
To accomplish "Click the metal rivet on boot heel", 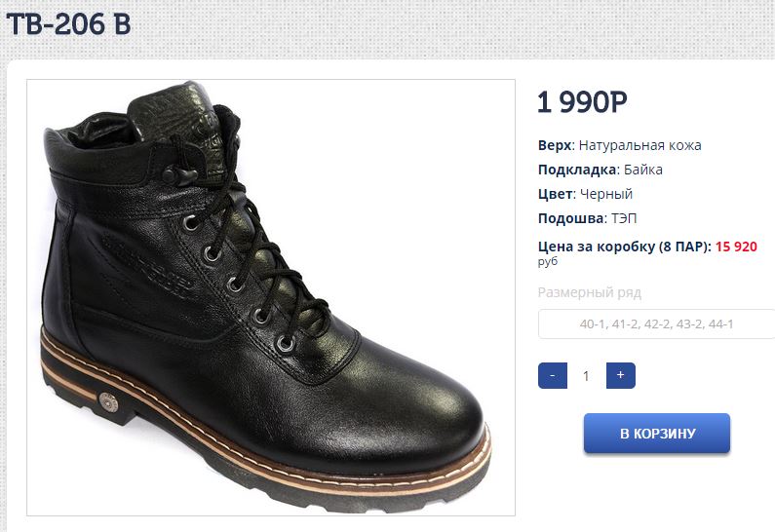I will 108,401.
